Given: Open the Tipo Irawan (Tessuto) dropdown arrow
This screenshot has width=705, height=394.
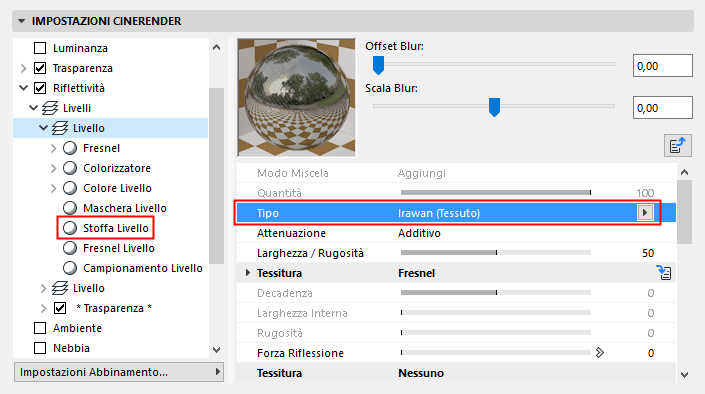Looking at the screenshot, I should [x=645, y=213].
